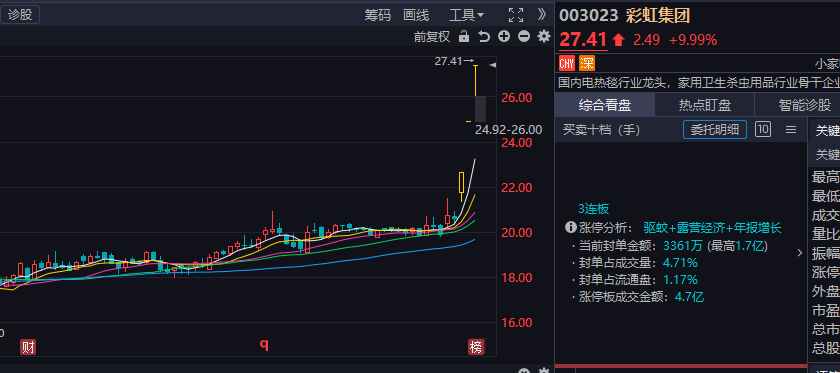
Task: Click the 诊股 button
Action: point(20,14)
